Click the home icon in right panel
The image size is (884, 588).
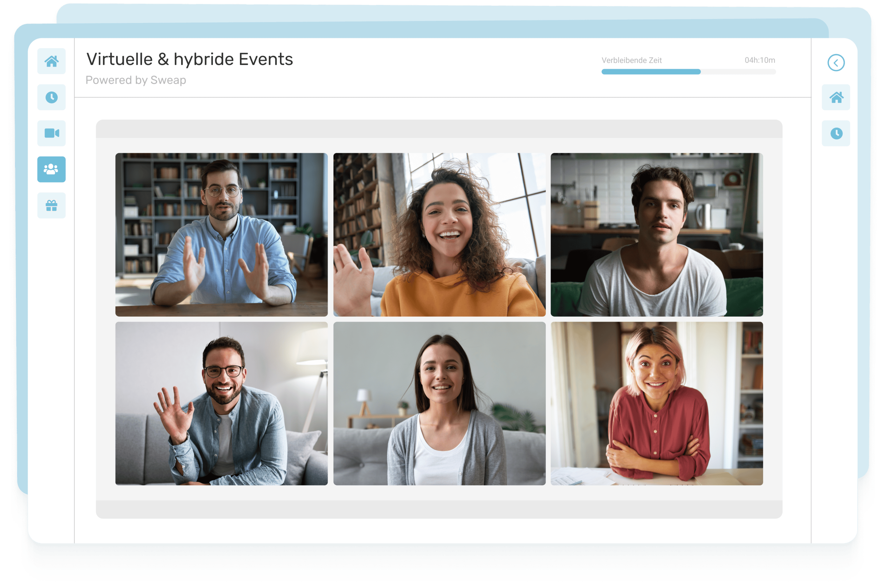[836, 98]
